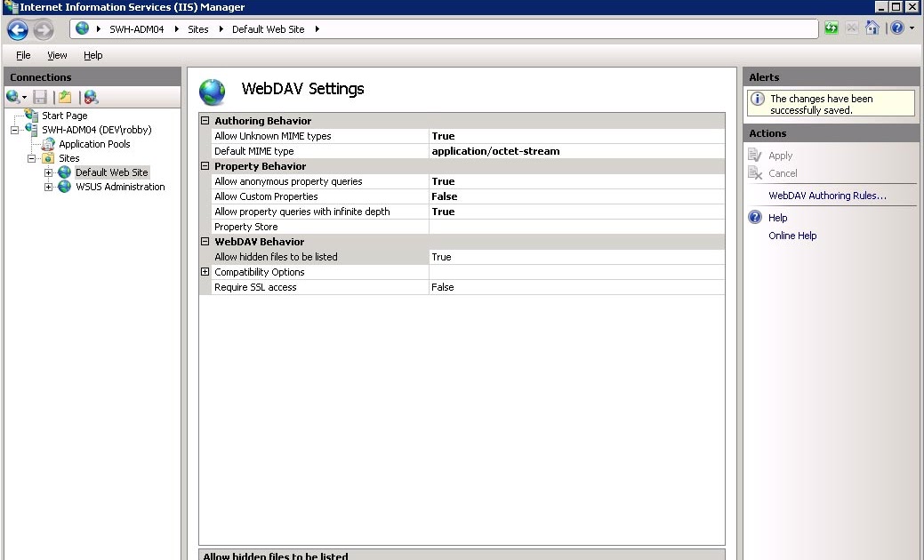Open the Online Help link
This screenshot has height=560, width=924.
click(792, 236)
